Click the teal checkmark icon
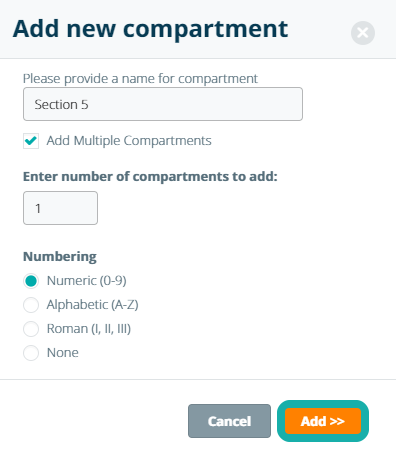The height and width of the screenshot is (466, 396). click(x=31, y=141)
